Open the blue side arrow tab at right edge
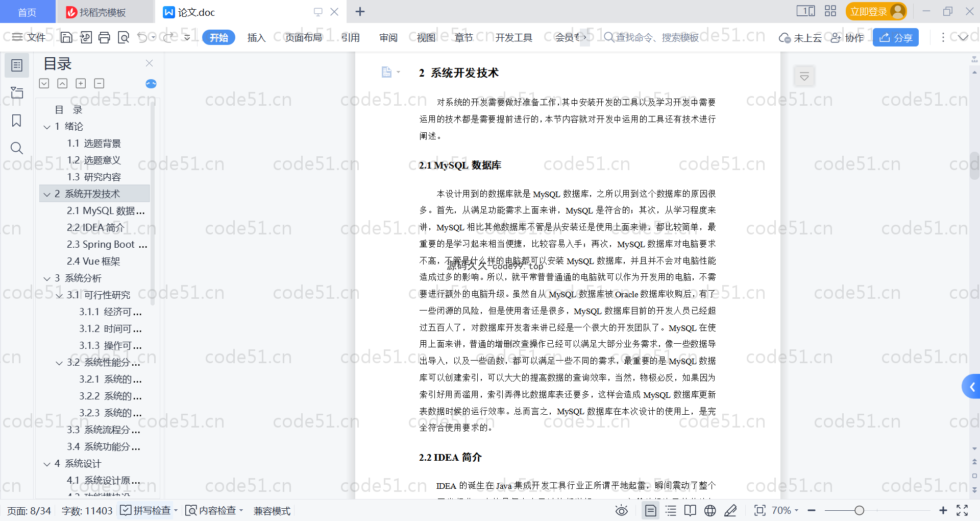This screenshot has height=521, width=980. point(971,387)
